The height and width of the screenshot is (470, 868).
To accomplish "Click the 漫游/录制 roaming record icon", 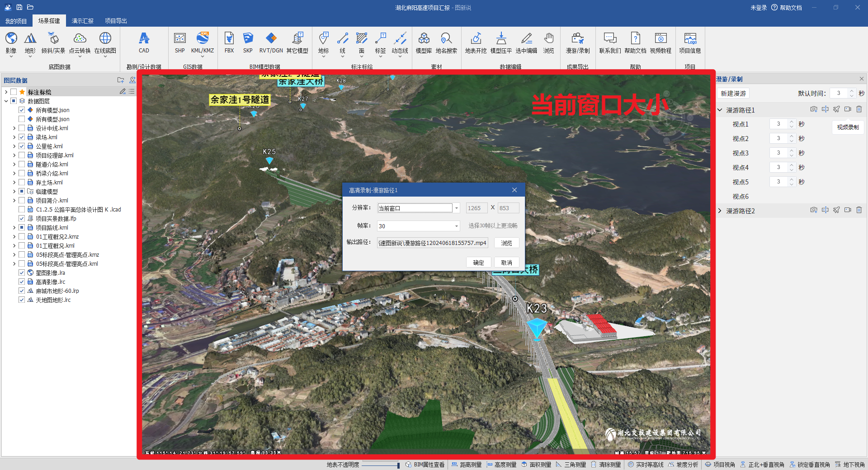I will click(x=577, y=39).
